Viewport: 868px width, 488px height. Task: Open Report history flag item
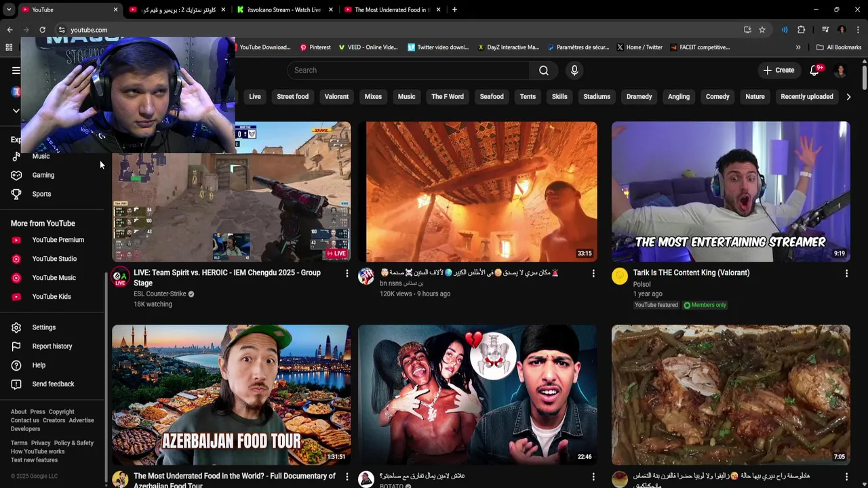coord(52,346)
